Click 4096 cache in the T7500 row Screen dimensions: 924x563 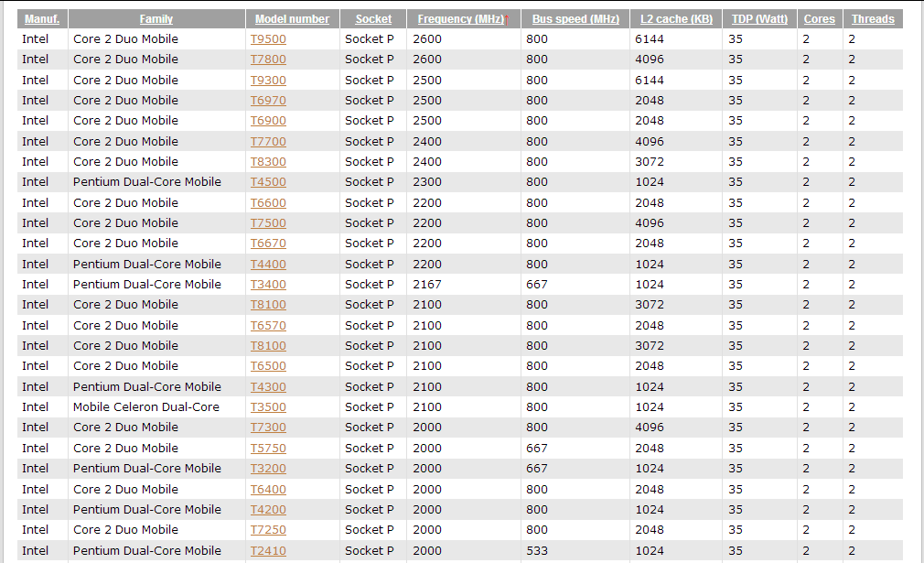[x=650, y=222]
